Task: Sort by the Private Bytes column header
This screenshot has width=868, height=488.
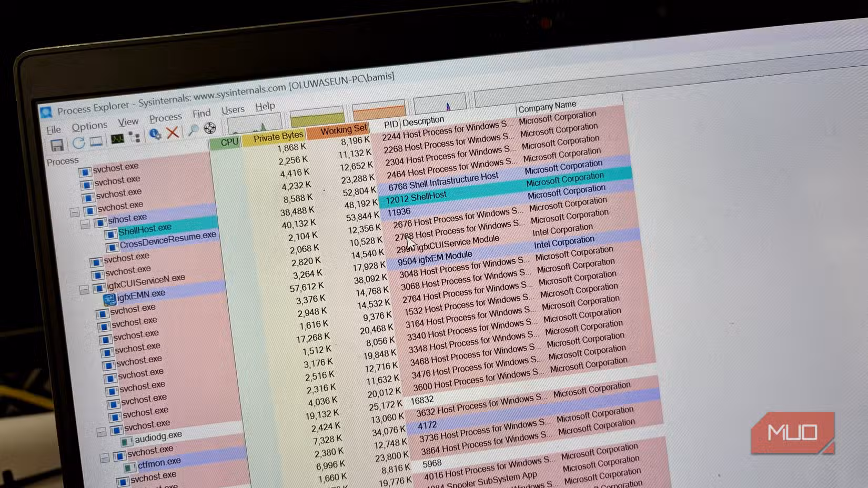Action: pyautogui.click(x=274, y=138)
